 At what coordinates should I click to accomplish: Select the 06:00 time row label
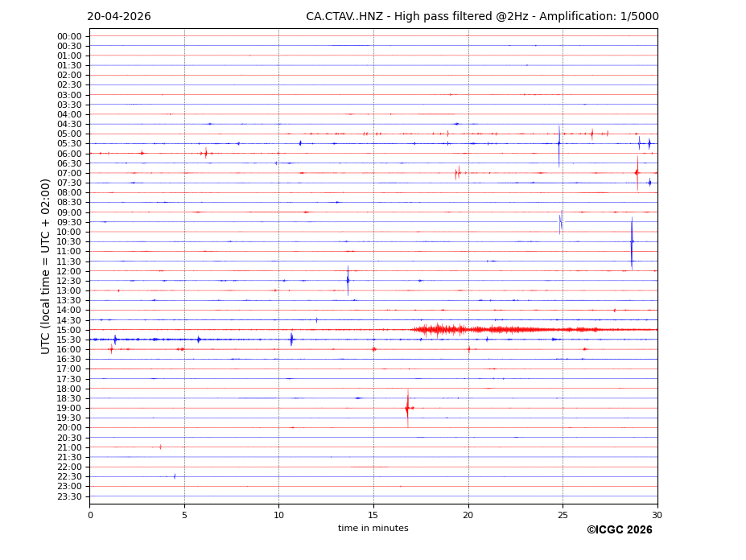pyautogui.click(x=69, y=154)
